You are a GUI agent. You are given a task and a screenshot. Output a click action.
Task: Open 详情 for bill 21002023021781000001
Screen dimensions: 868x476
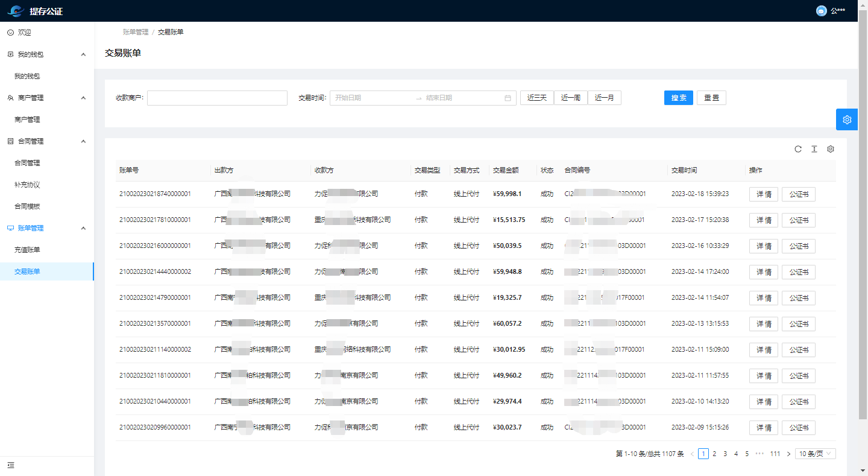pyautogui.click(x=764, y=220)
